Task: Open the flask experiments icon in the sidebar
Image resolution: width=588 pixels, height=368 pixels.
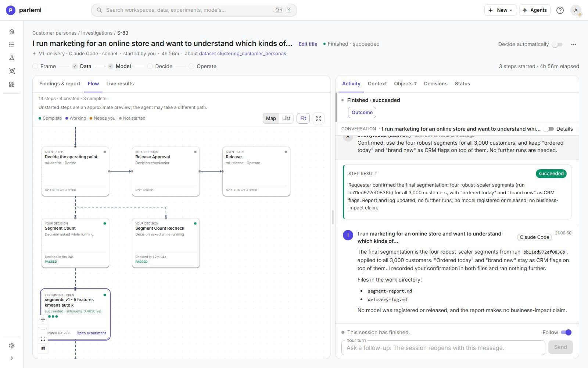Action: [x=12, y=58]
